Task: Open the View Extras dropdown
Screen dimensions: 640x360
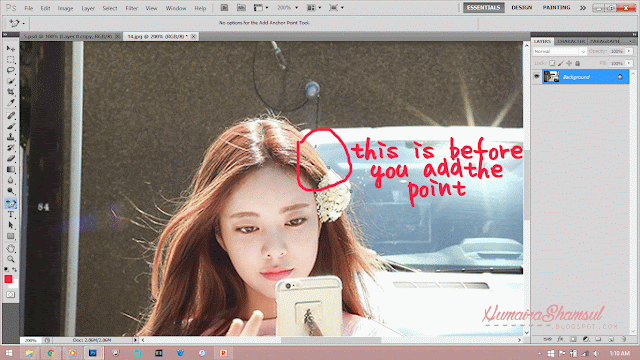Action: tap(261, 7)
